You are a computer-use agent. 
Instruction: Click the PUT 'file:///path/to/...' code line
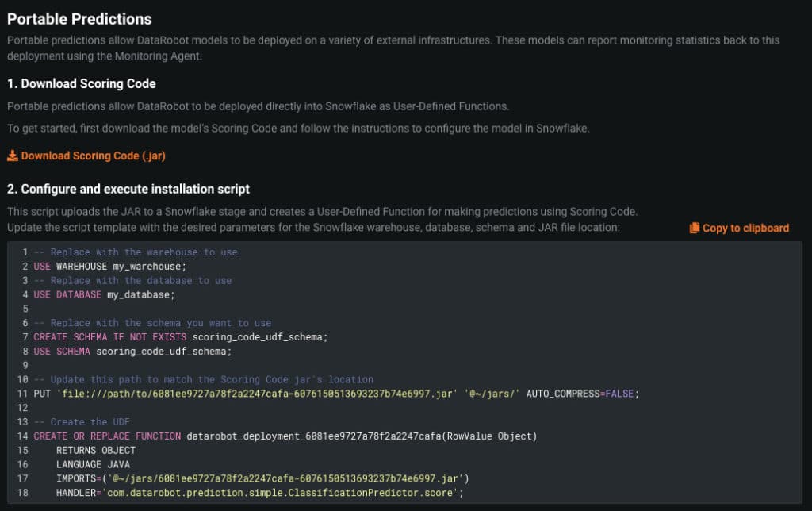pos(336,394)
